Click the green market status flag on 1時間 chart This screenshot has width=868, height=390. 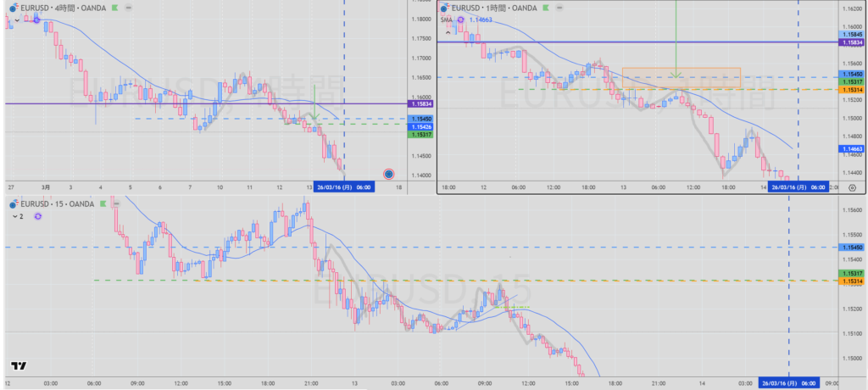546,7
